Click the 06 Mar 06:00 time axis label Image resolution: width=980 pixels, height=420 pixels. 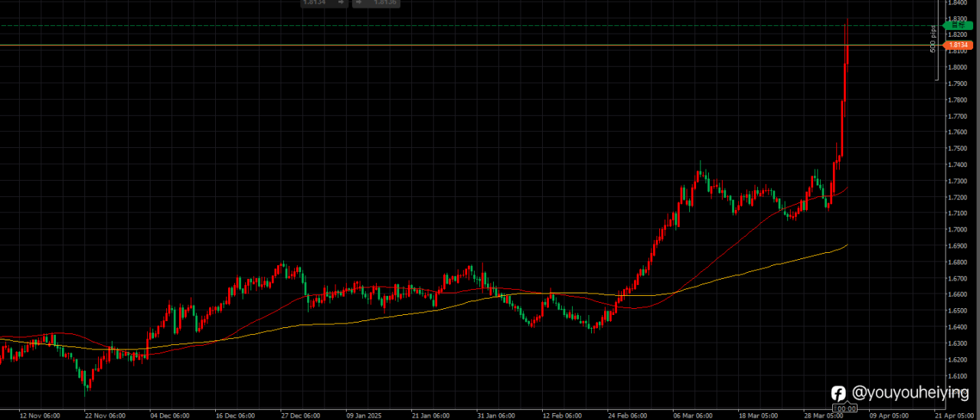click(694, 415)
